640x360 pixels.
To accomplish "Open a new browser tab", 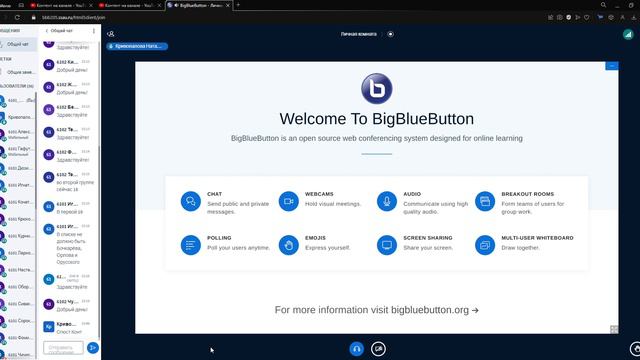I will (x=238, y=5).
